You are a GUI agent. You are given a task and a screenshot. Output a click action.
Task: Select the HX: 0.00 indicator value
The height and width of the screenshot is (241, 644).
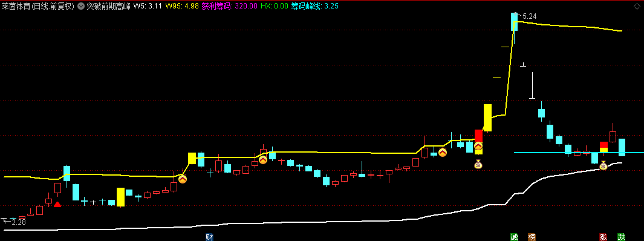[x=275, y=6]
